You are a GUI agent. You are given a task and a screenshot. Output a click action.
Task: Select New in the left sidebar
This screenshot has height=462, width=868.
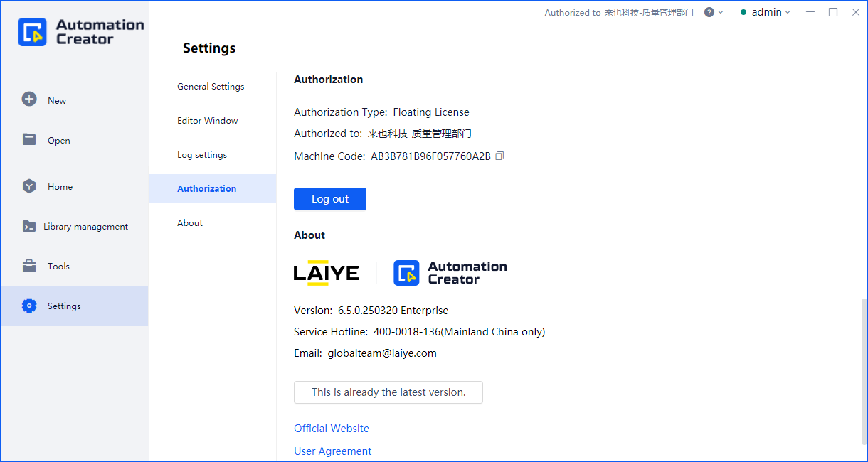click(x=74, y=100)
